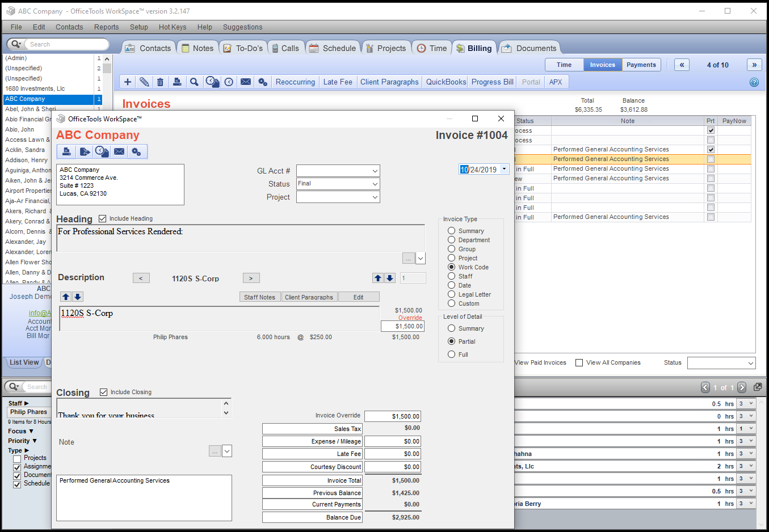This screenshot has height=532, width=769.
Task: Open the Reports menu
Action: 106,27
